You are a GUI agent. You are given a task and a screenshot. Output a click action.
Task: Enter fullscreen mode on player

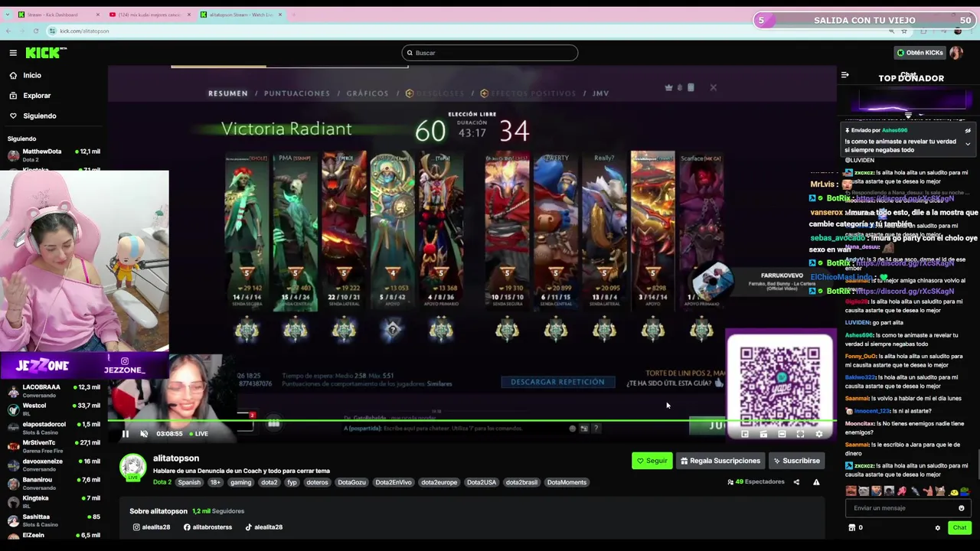pyautogui.click(x=800, y=434)
